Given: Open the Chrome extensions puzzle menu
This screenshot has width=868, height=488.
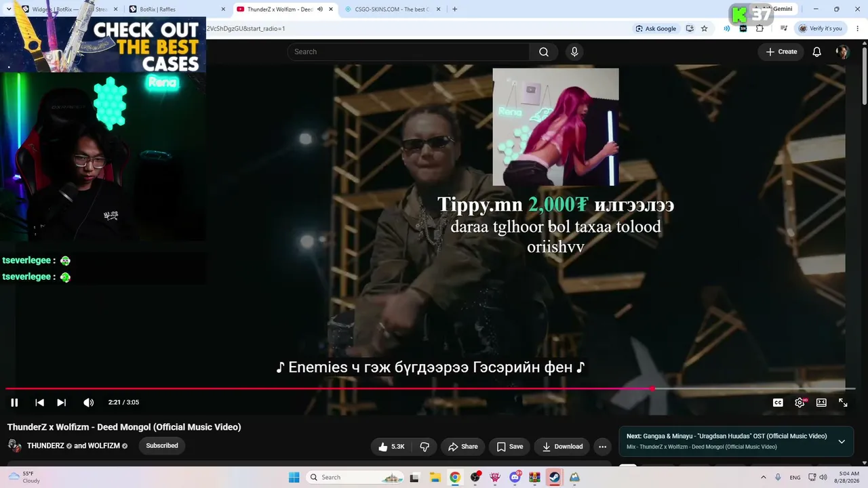Looking at the screenshot, I should (759, 28).
